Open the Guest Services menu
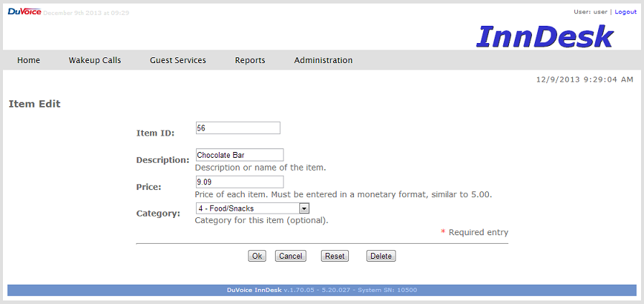The height and width of the screenshot is (304, 644). (x=178, y=60)
